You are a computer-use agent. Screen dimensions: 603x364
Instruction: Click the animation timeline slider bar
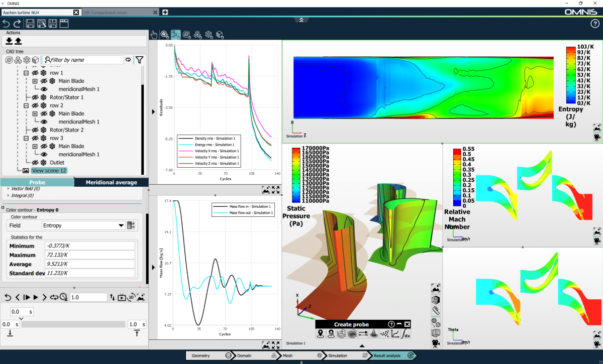point(73,324)
